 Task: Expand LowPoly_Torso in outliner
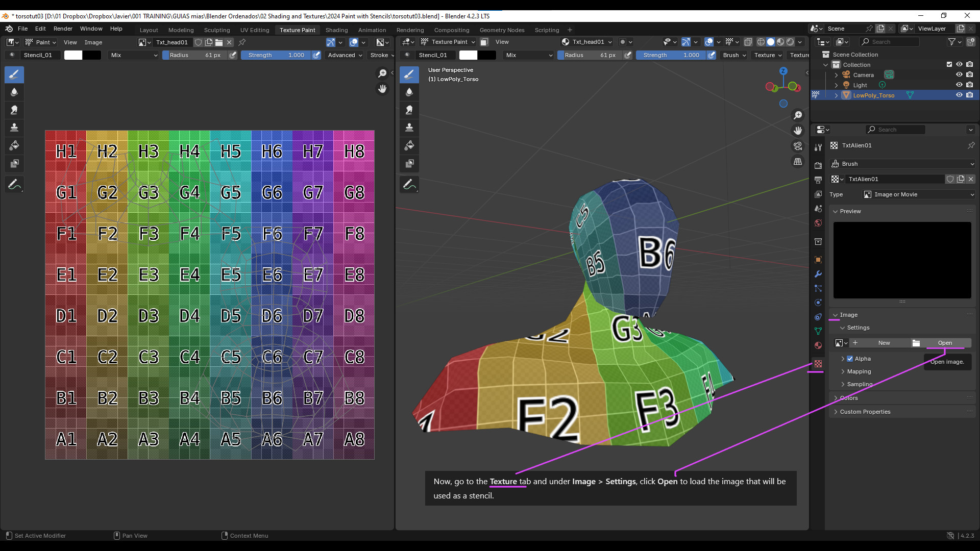pos(836,95)
